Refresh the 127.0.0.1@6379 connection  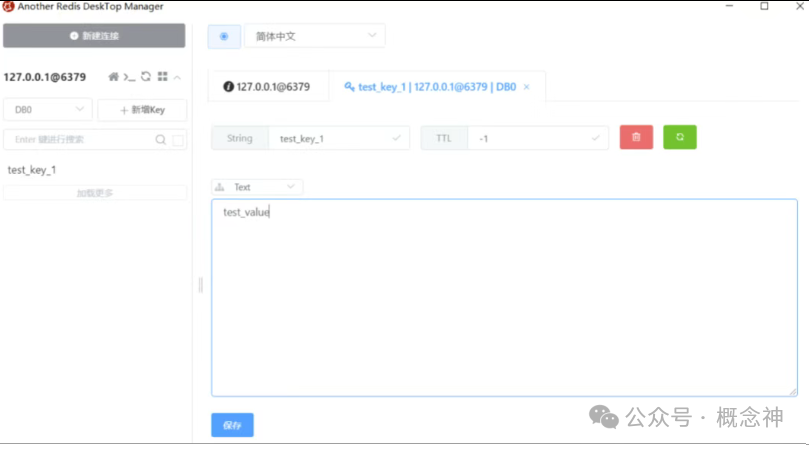pos(146,76)
